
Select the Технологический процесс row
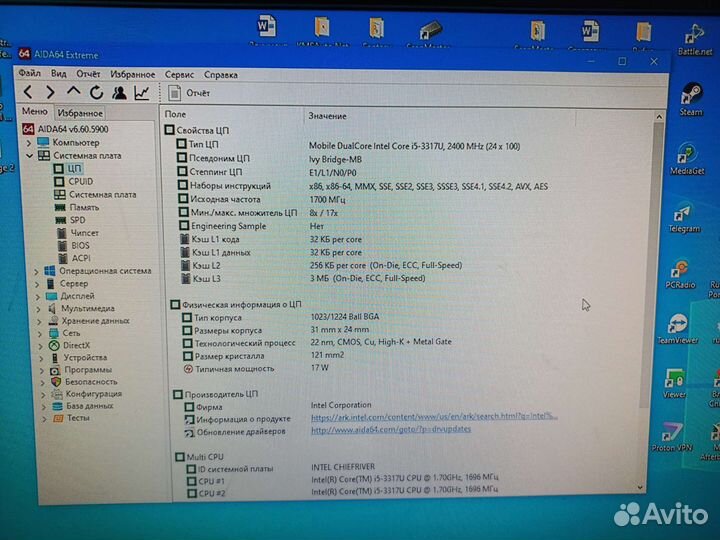tap(317, 343)
